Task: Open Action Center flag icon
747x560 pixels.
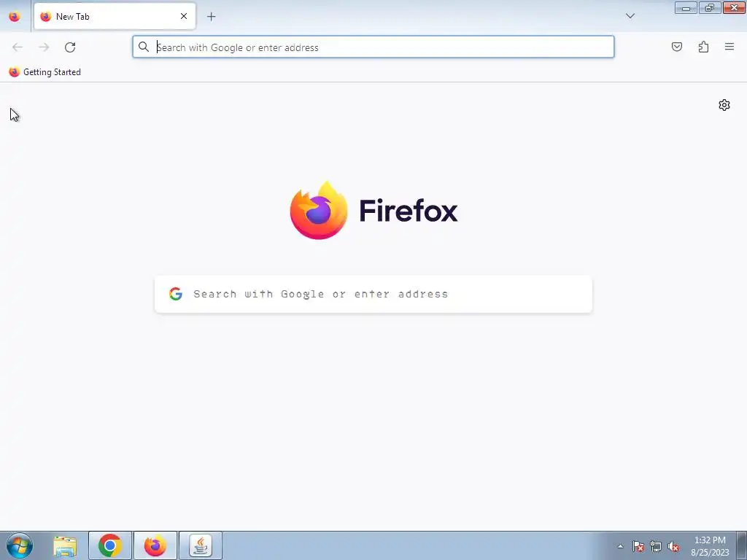Action: [x=638, y=546]
